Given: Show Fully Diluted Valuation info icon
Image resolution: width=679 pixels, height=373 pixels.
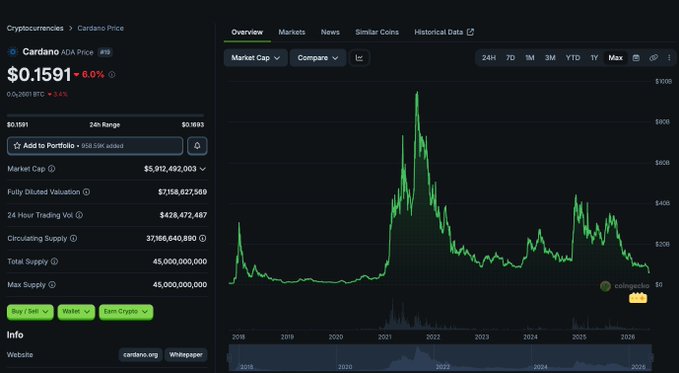Looking at the screenshot, I should point(87,192).
